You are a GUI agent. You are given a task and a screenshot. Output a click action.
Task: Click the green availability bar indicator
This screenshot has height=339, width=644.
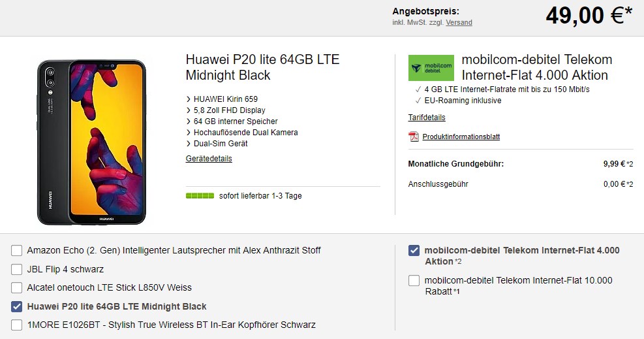(200, 196)
